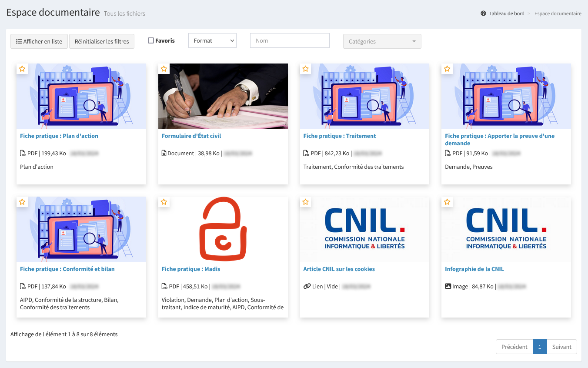This screenshot has width=588, height=368.
Task: Toggle favorite star on Fiche pratique : Traitement
Action: pos(306,69)
